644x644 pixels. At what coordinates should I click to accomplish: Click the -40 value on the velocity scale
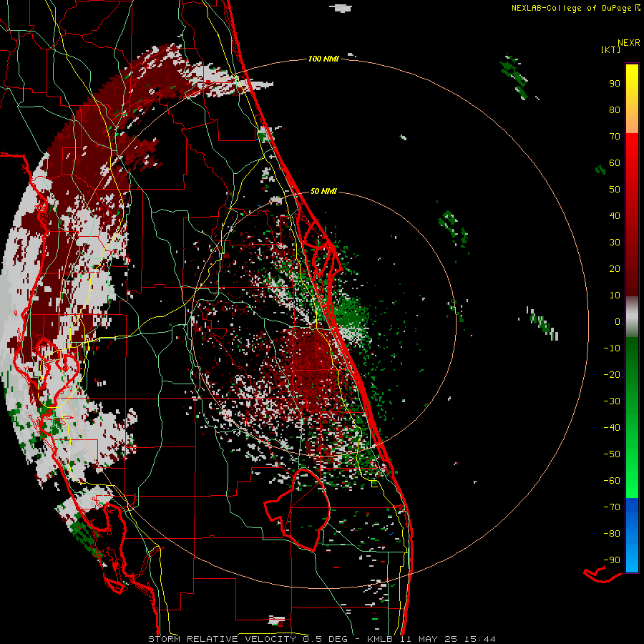pyautogui.click(x=612, y=428)
